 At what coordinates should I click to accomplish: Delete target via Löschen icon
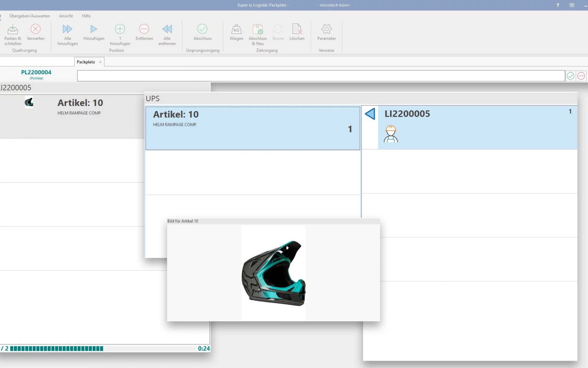pos(297,29)
